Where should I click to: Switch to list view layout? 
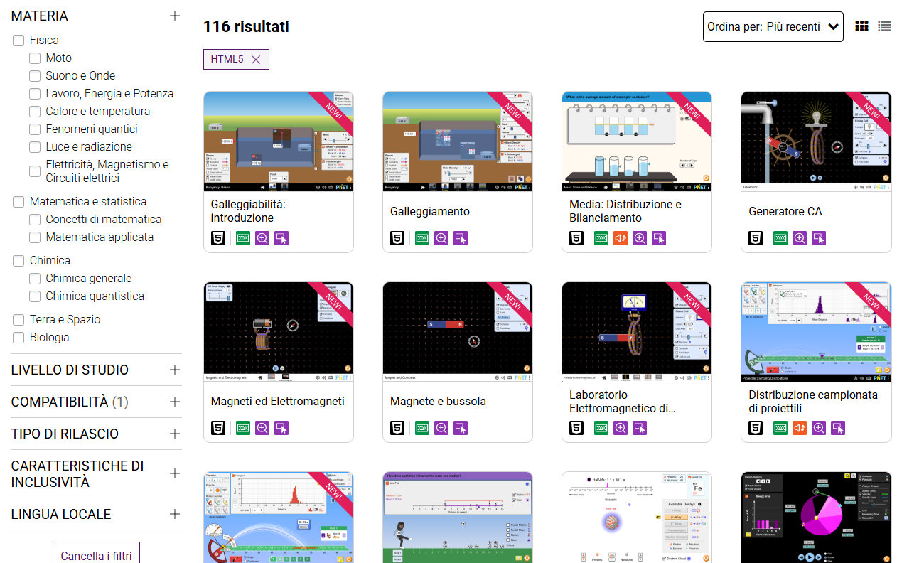884,26
